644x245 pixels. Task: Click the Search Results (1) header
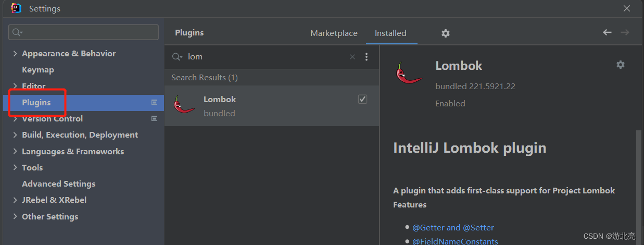(x=205, y=78)
